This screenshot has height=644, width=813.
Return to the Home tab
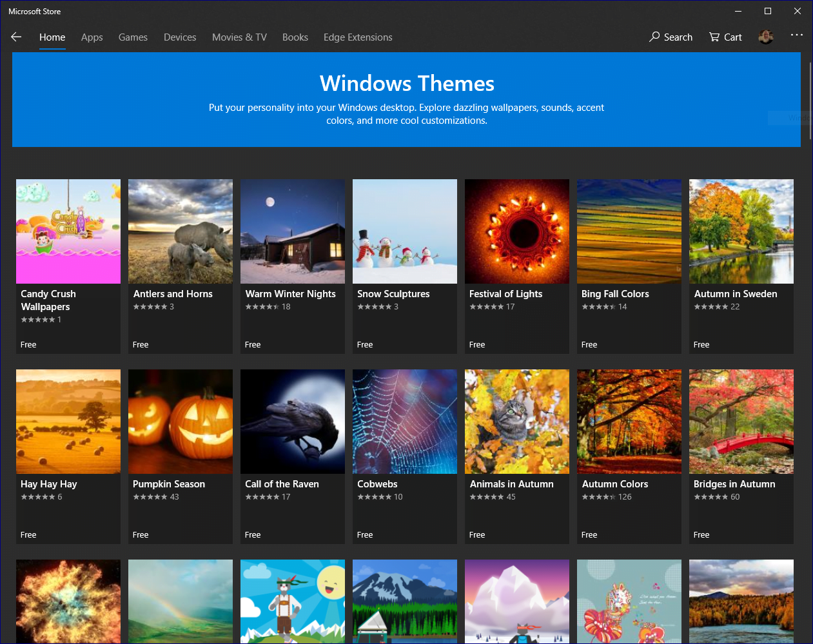tap(52, 37)
